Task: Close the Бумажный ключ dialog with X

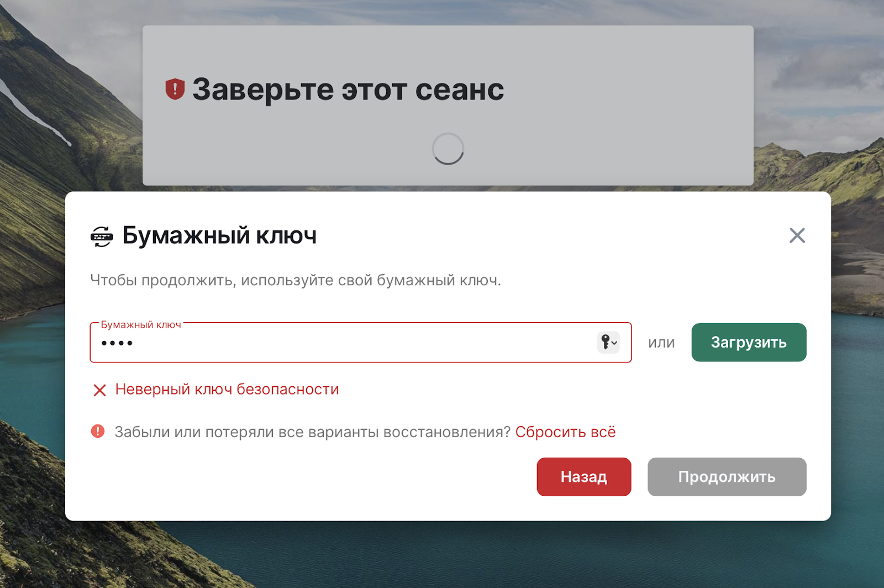Action: pos(797,235)
